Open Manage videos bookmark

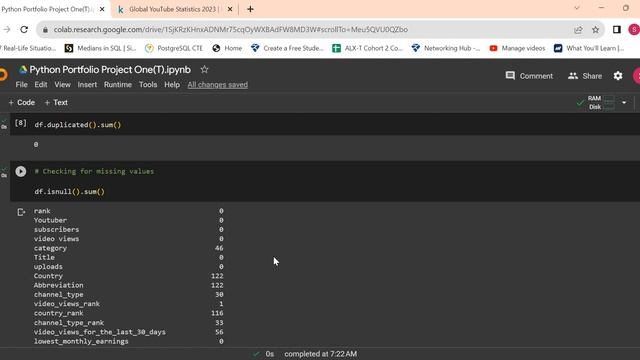click(x=517, y=48)
